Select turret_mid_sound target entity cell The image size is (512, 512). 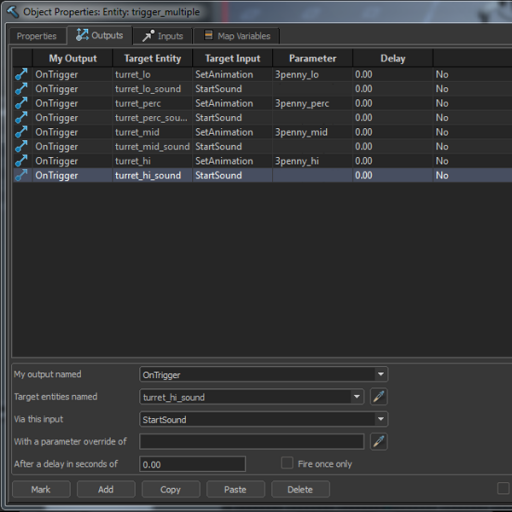coord(152,147)
